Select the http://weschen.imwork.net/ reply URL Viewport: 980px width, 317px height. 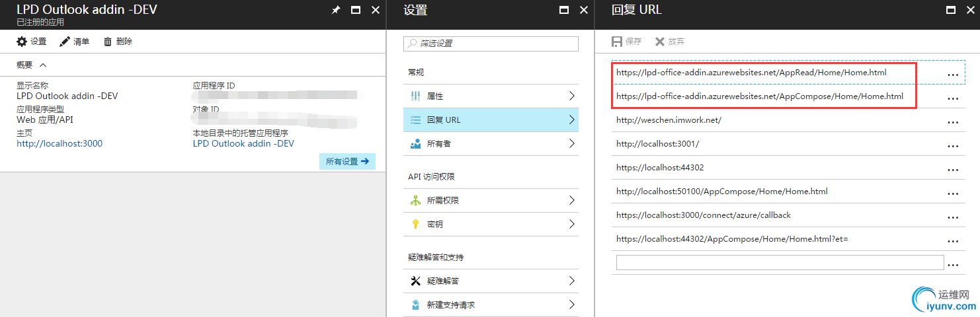pyautogui.click(x=669, y=120)
